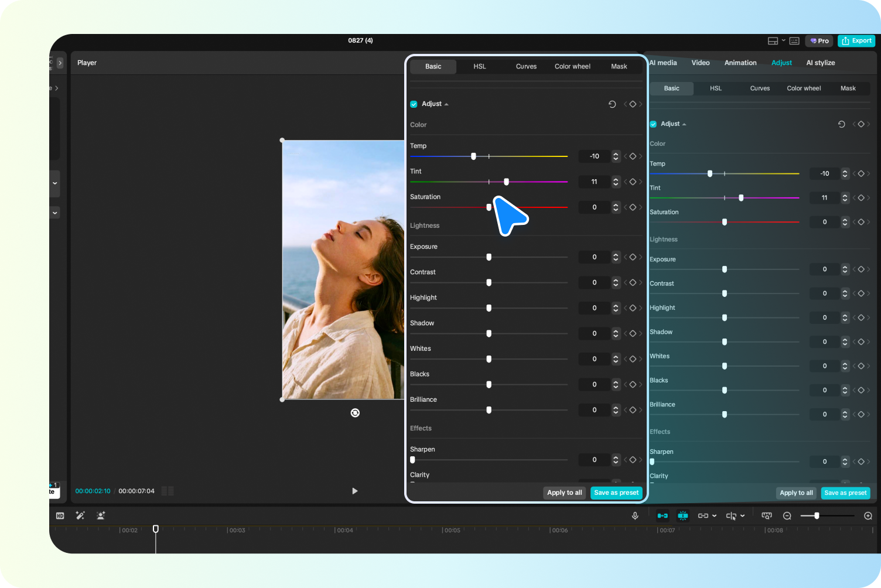Add Sharpen keyframe diamond in the enlarged panel
This screenshot has height=588, width=881.
tap(633, 460)
